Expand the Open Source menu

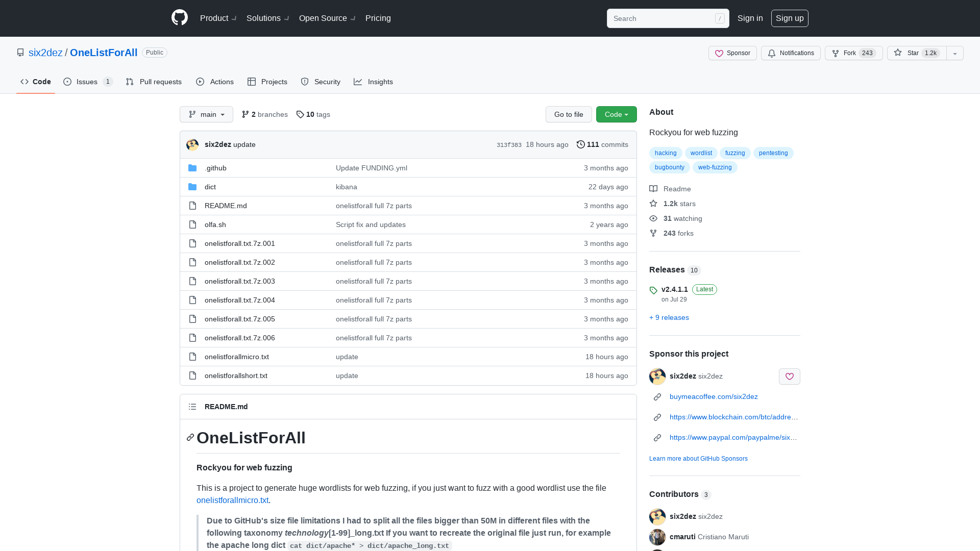pyautogui.click(x=327, y=18)
